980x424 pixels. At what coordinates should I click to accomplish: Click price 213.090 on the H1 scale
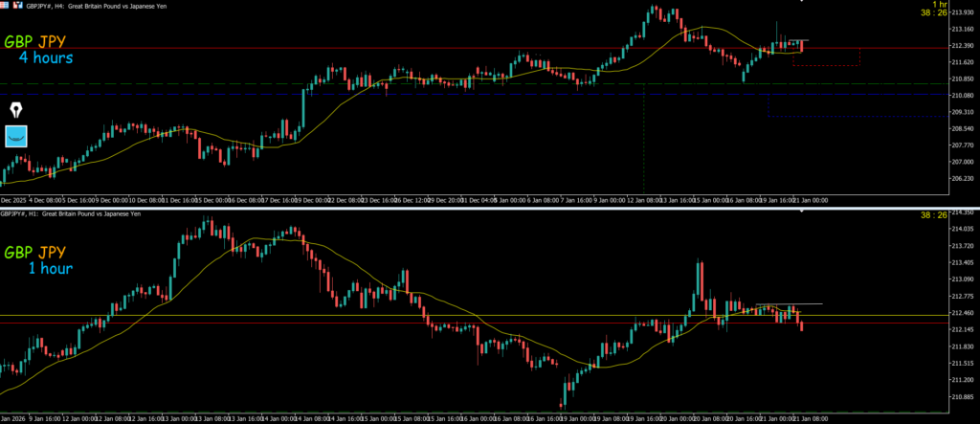pyautogui.click(x=963, y=279)
